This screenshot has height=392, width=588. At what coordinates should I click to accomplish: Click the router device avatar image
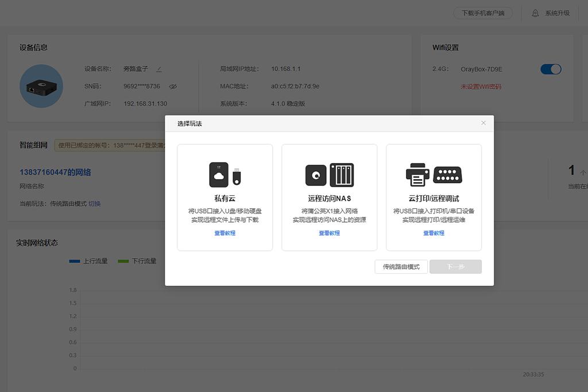point(41,87)
